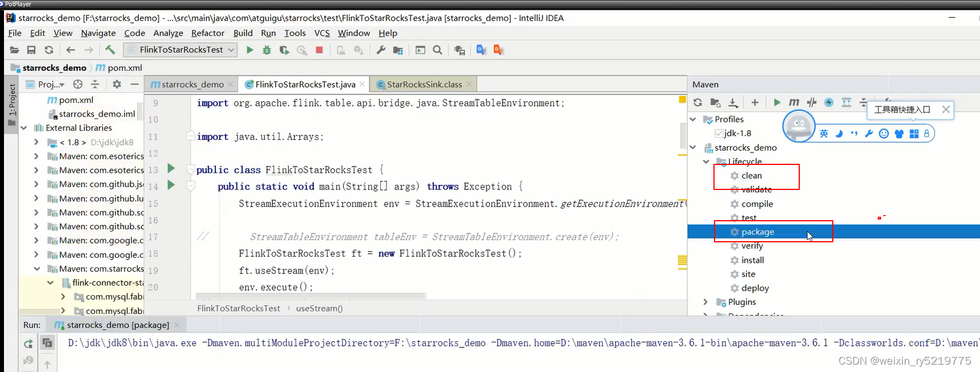Stop the process with the red square

click(x=319, y=50)
